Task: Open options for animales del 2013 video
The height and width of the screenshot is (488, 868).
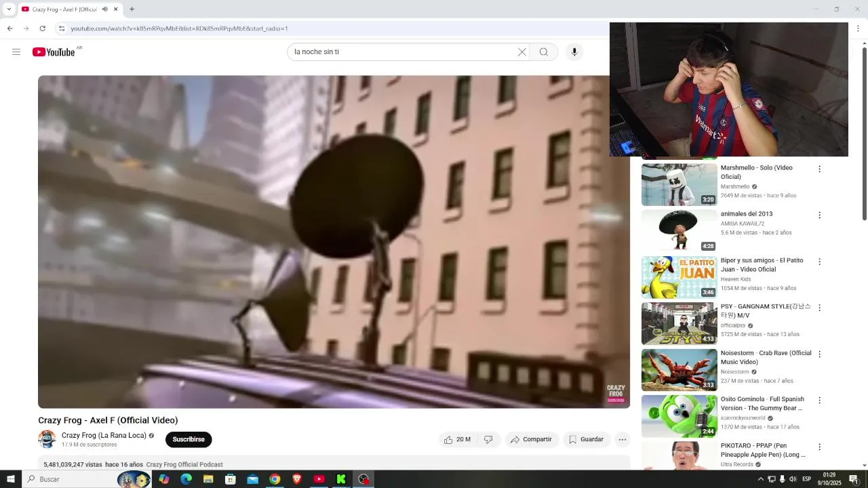Action: click(819, 215)
